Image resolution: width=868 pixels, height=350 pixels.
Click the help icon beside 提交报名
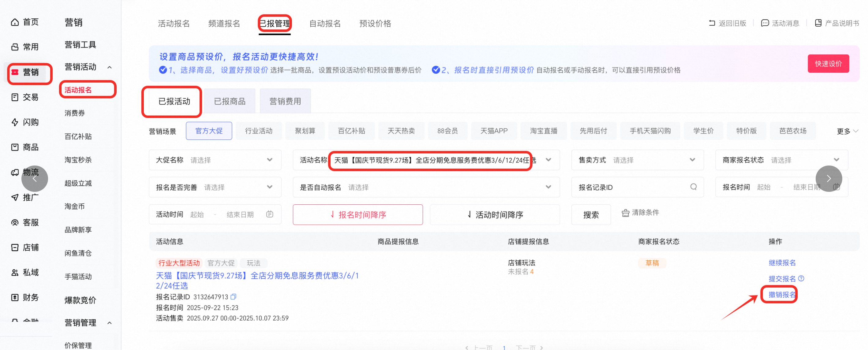coord(801,278)
